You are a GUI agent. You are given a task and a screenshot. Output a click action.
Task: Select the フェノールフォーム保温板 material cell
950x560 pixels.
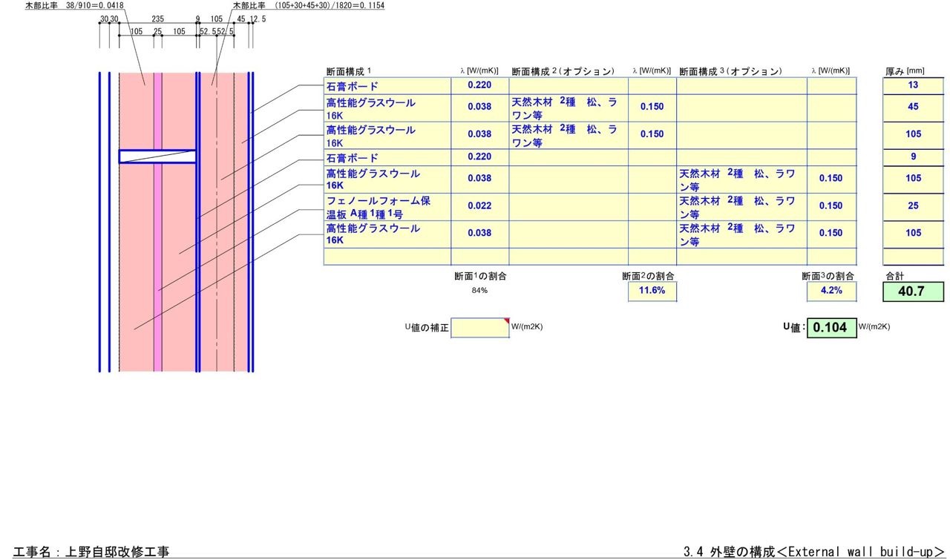(x=387, y=207)
